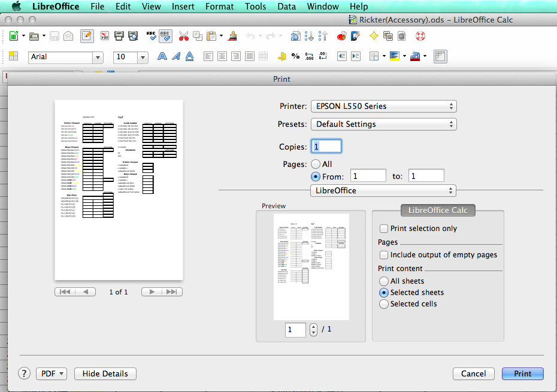
Task: Click the Insert Chart icon
Action: (342, 36)
